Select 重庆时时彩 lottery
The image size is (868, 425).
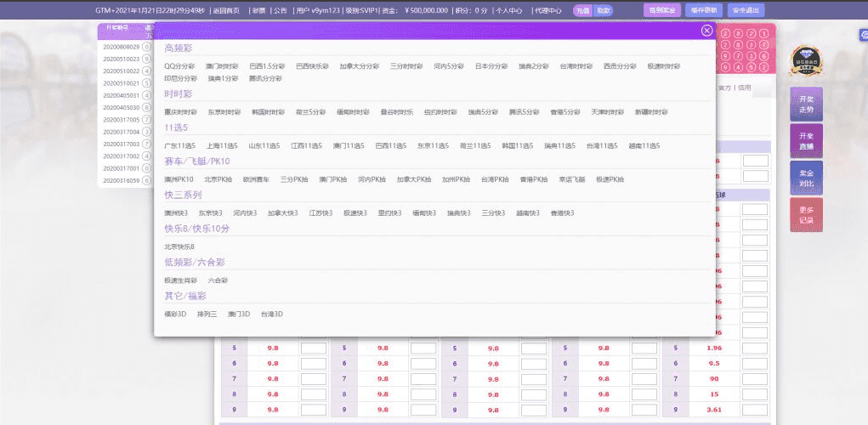point(180,112)
